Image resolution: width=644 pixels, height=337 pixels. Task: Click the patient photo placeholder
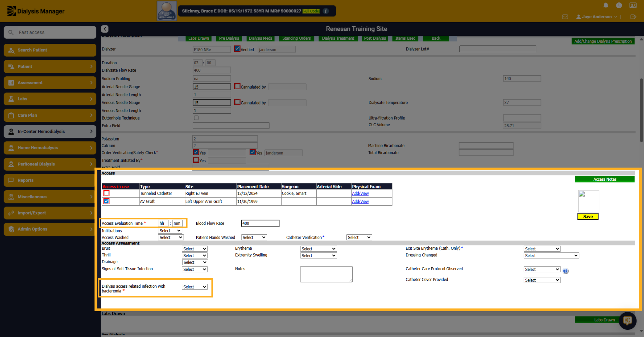coord(167,11)
